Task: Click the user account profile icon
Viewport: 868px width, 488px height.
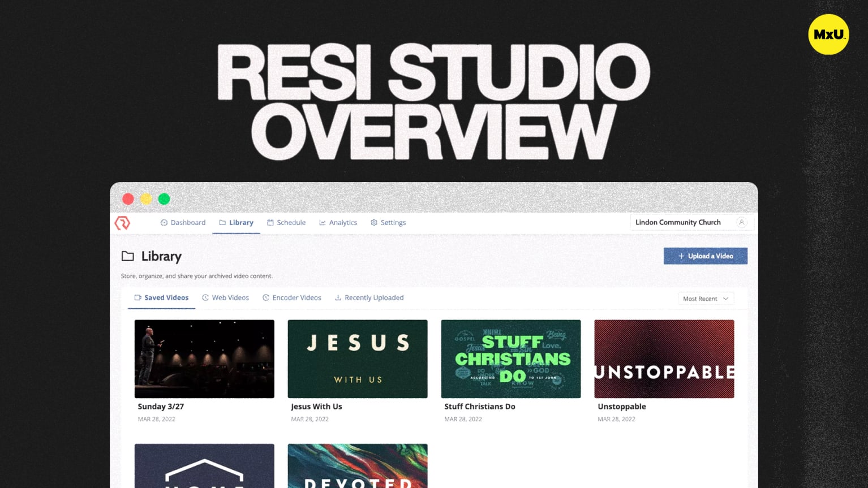Action: click(x=742, y=222)
